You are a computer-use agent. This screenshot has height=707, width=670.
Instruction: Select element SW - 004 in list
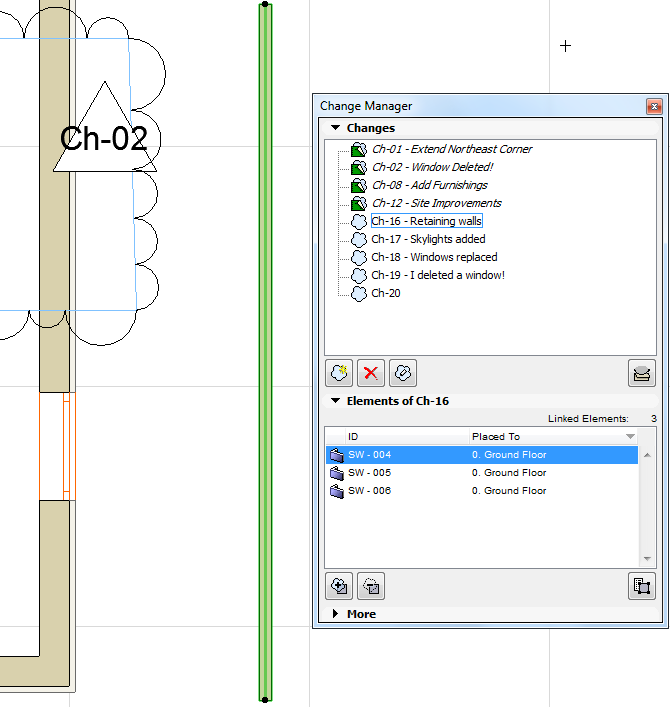482,455
